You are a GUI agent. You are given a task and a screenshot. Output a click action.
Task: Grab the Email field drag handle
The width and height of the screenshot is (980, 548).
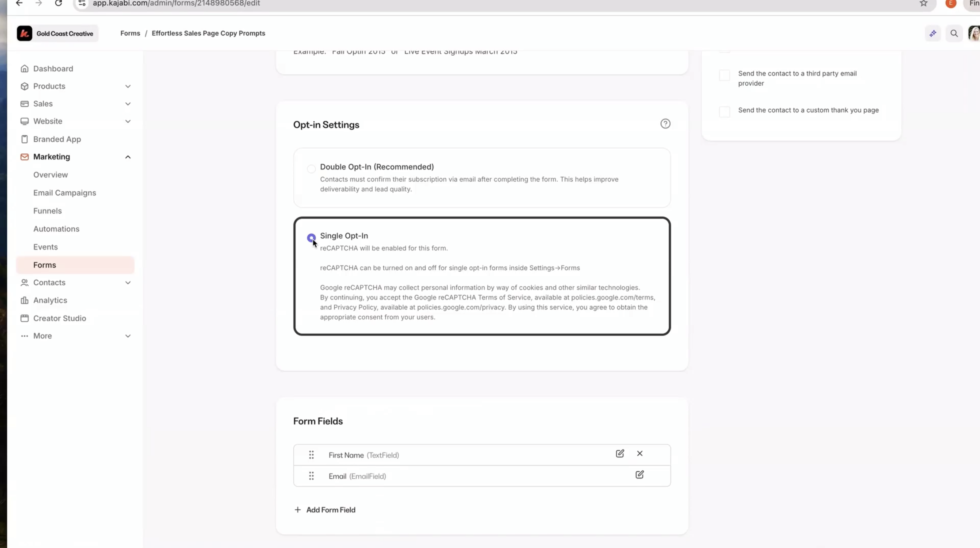click(311, 476)
